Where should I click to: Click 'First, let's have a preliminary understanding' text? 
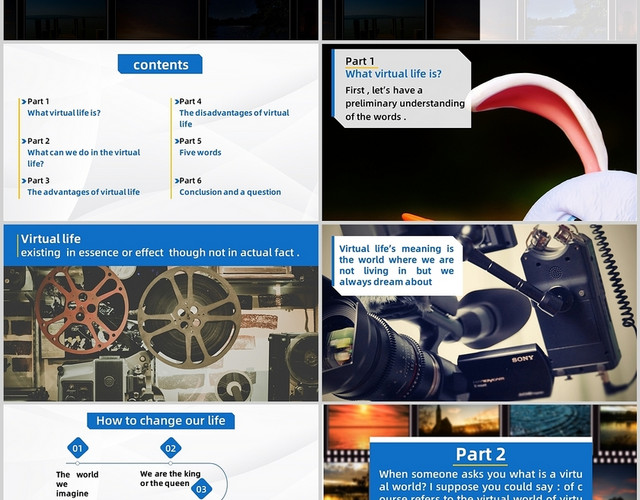[x=405, y=103]
